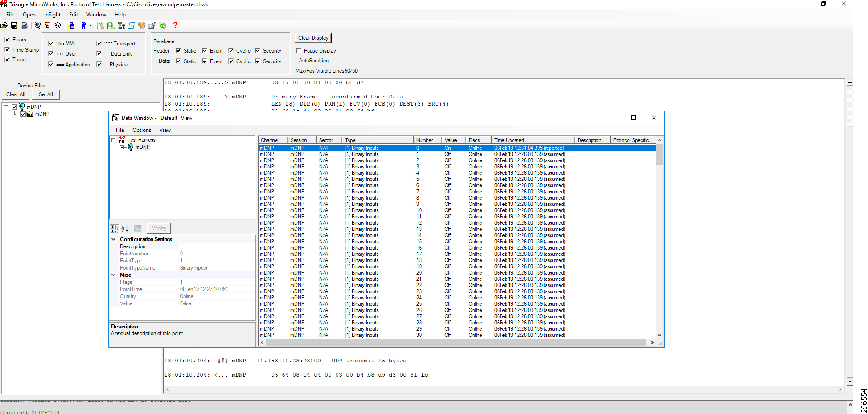Click the mDNP globe icon in Data Window tree
868x414 pixels.
coord(131,147)
